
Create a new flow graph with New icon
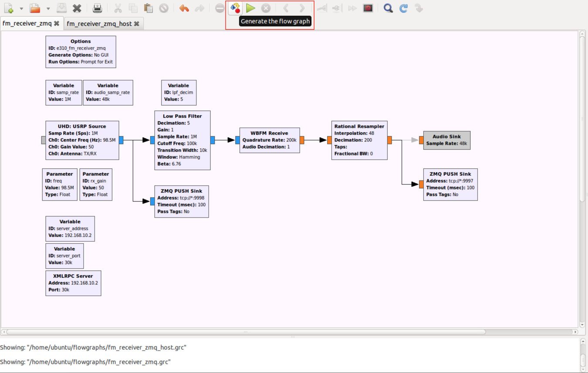(x=9, y=8)
